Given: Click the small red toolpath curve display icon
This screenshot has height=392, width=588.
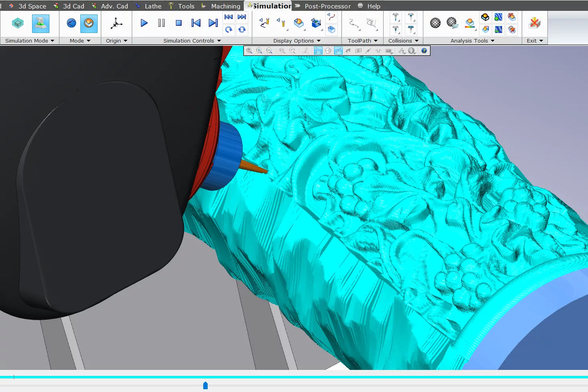Looking at the screenshot, I should (332, 17).
